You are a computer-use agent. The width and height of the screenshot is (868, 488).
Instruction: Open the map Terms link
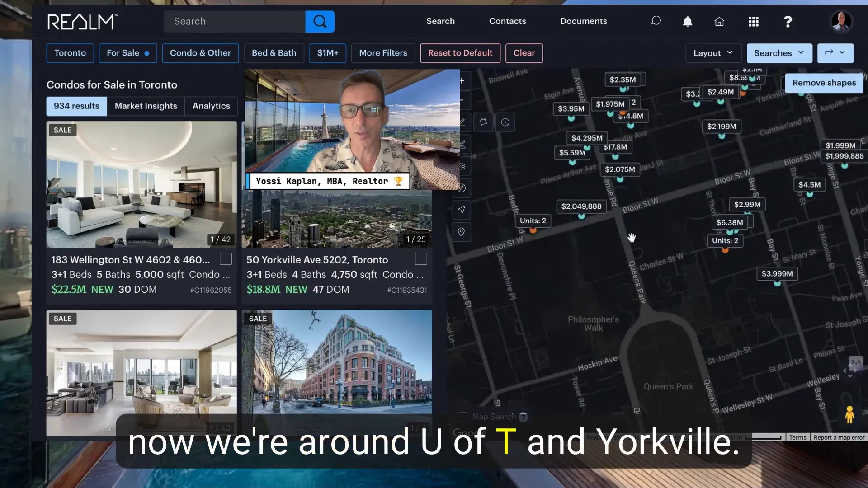click(798, 437)
